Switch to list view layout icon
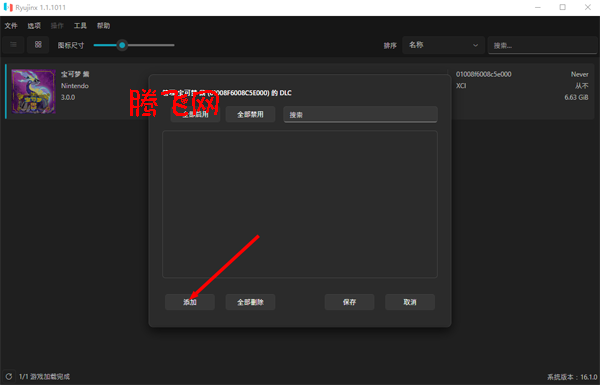 pyautogui.click(x=13, y=45)
